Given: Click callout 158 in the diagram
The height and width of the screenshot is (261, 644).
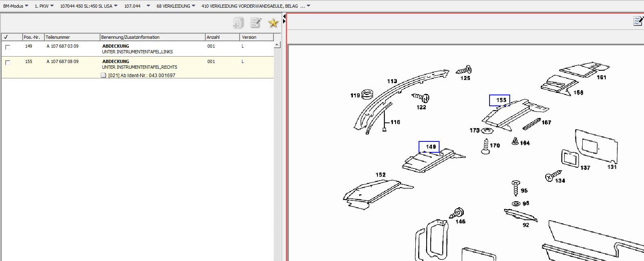Looking at the screenshot, I should coord(578,93).
